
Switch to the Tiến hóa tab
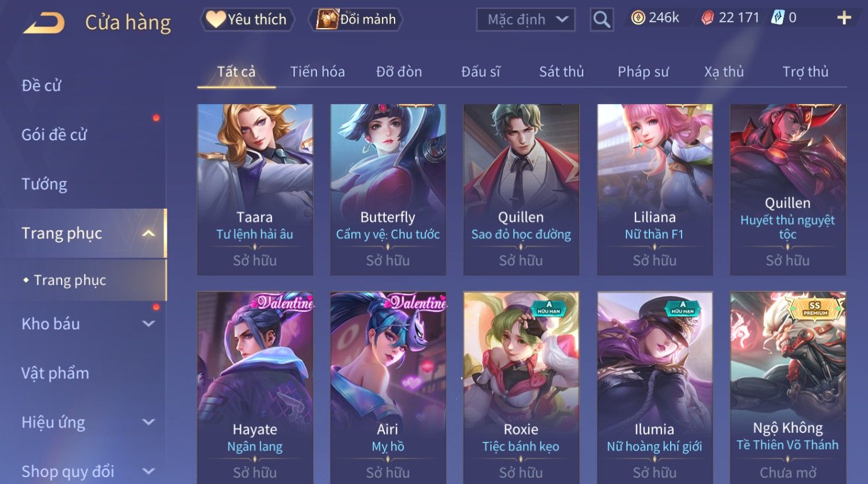pos(318,72)
